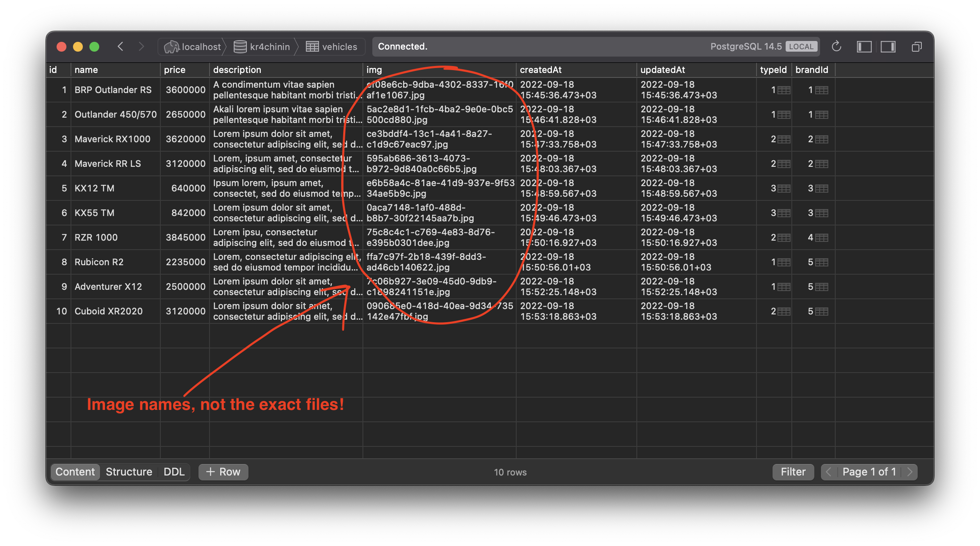
Task: Select the vehicles table breadcrumb
Action: (331, 47)
